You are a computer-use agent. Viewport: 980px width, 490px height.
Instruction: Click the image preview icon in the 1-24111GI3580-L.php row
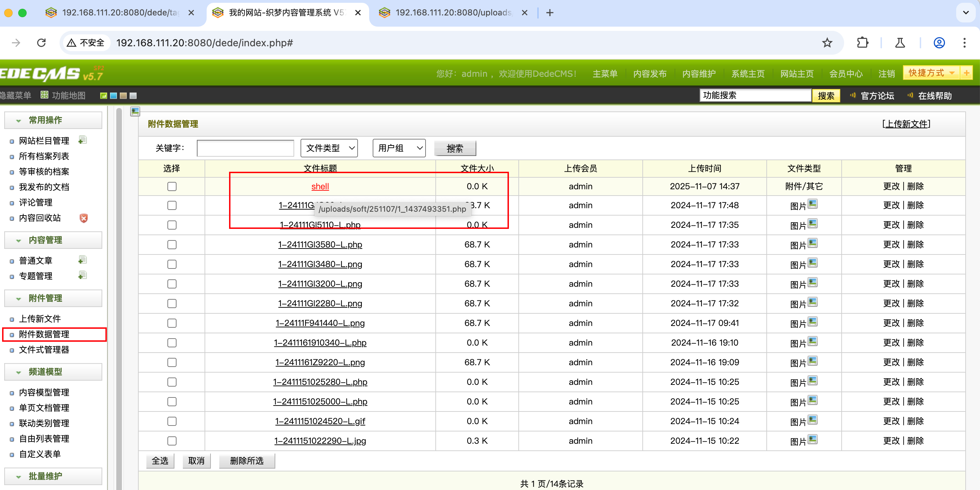[812, 243]
